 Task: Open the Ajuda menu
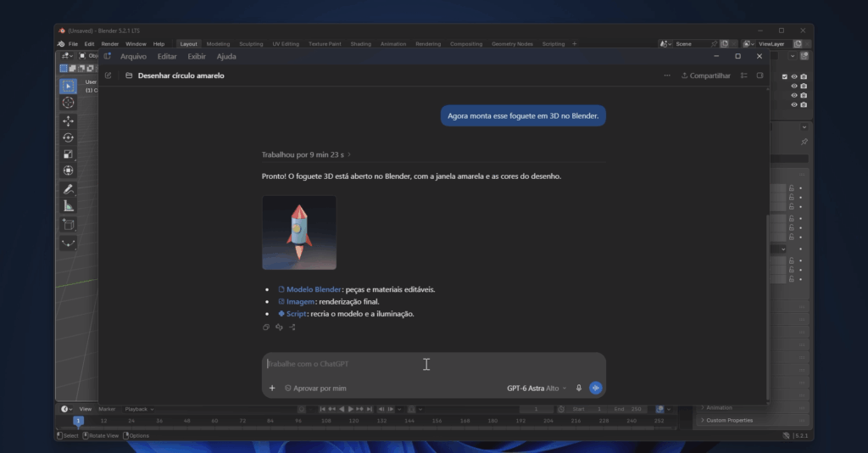pyautogui.click(x=225, y=57)
